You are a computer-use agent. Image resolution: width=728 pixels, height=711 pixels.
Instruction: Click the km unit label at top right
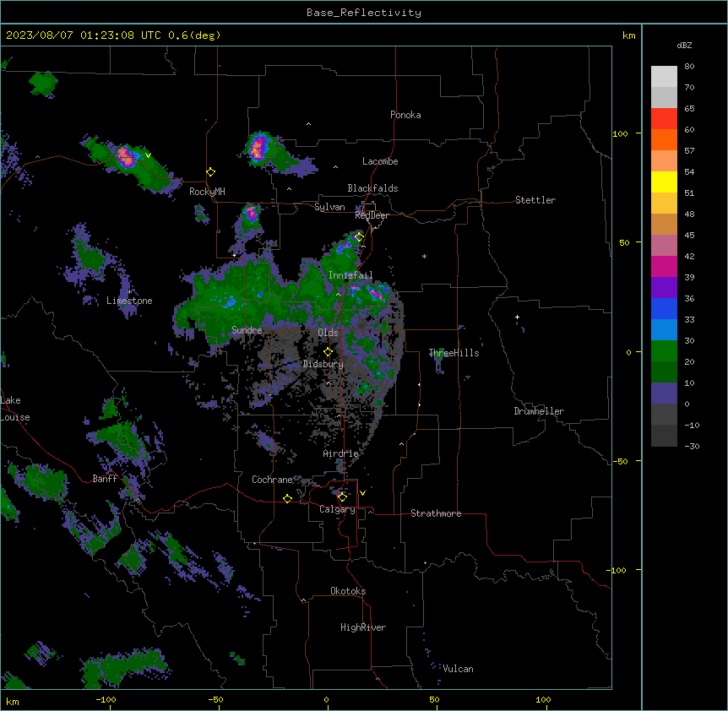[629, 35]
